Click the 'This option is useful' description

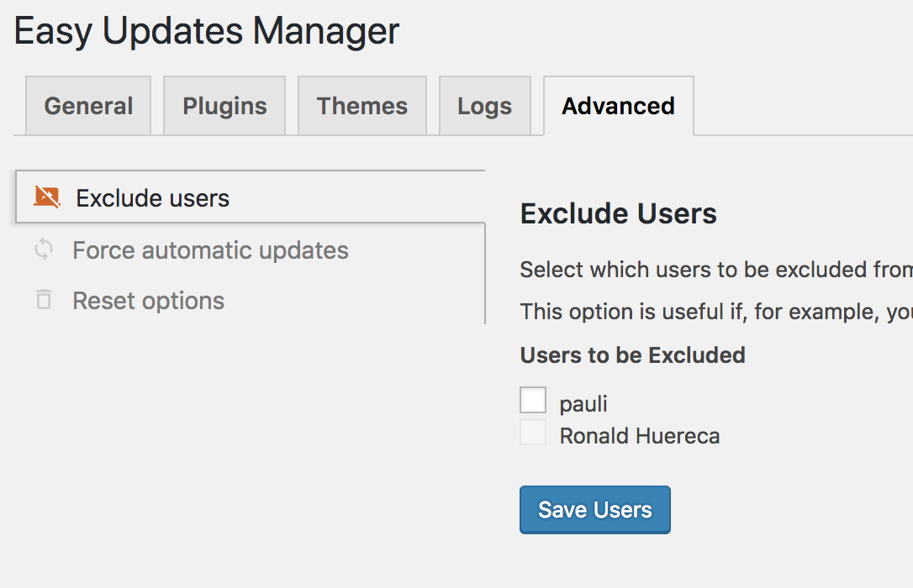tap(716, 312)
